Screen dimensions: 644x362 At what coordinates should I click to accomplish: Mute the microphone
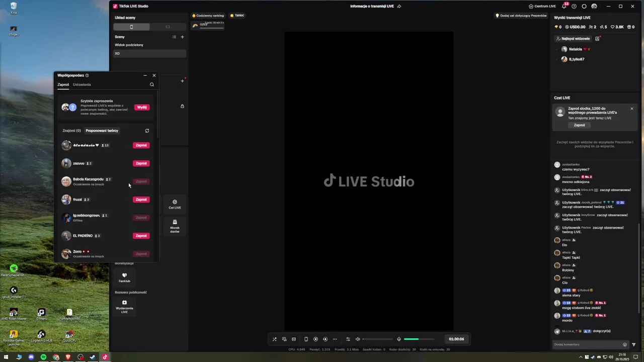coord(399,339)
